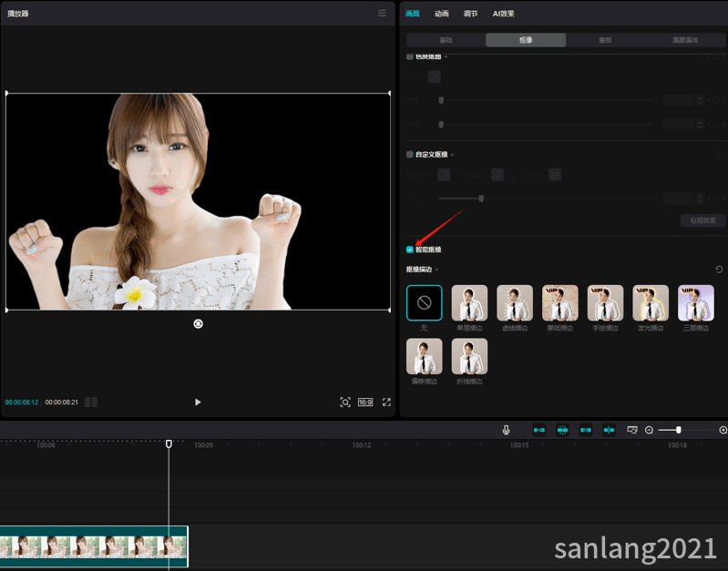Viewport: 728px width, 571px height.
Task: Collapse the 自定义抠像 section arrow
Action: [452, 154]
